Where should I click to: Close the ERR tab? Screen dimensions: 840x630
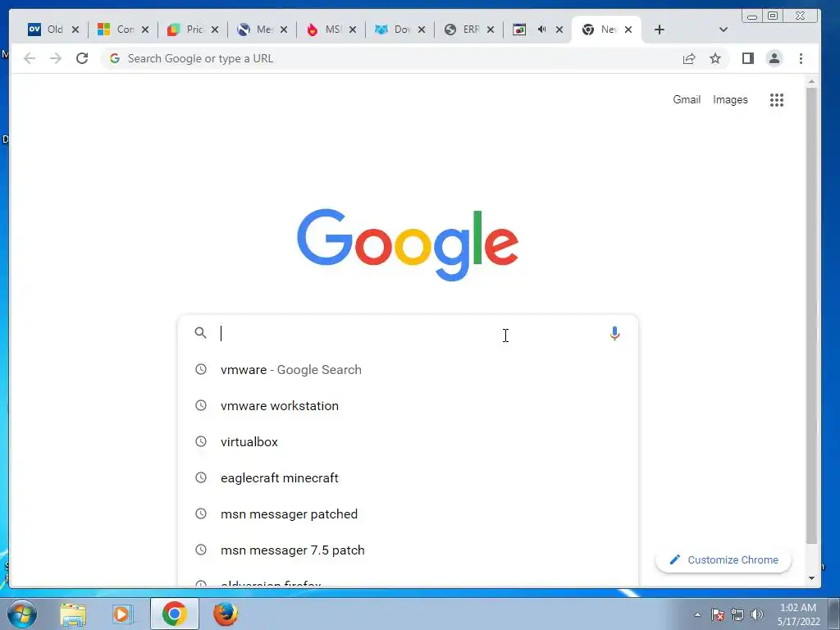click(x=491, y=30)
